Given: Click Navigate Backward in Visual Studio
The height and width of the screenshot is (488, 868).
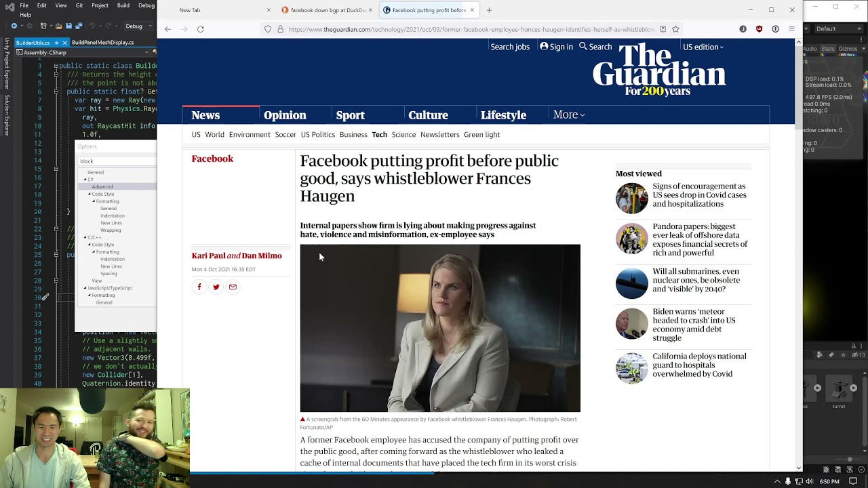Looking at the screenshot, I should tap(14, 26).
